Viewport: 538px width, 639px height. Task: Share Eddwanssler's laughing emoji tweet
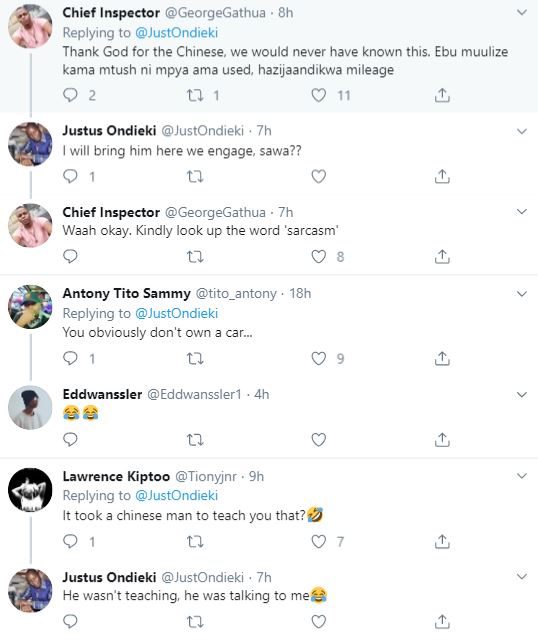pyautogui.click(x=442, y=440)
